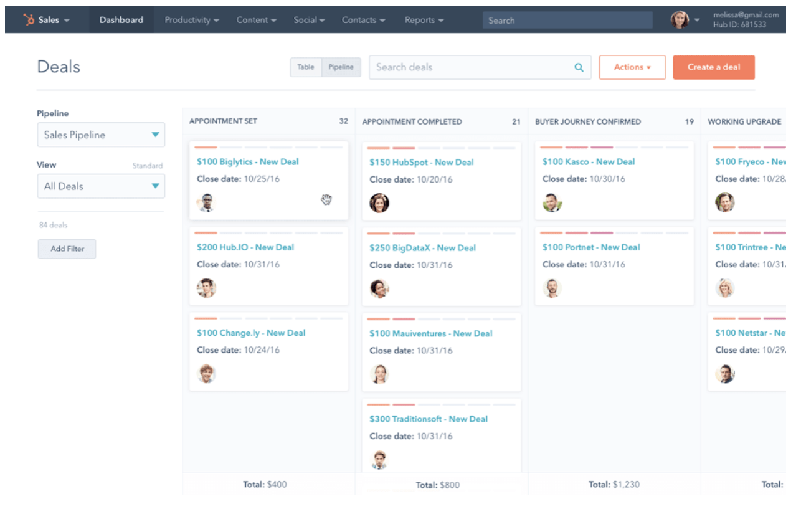Screen dimensions: 801x532
Task: Open the $100 Mauiventures - New Deal link
Action: pyautogui.click(x=431, y=333)
